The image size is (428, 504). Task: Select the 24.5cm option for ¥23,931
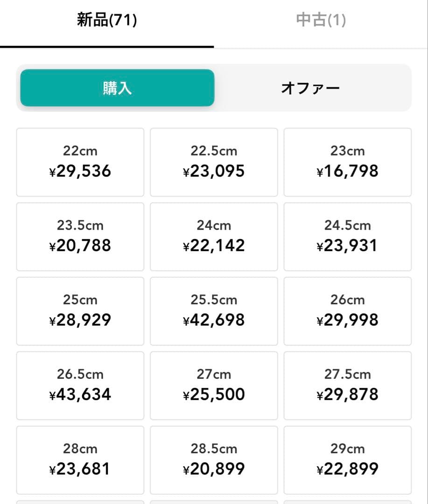click(x=348, y=237)
